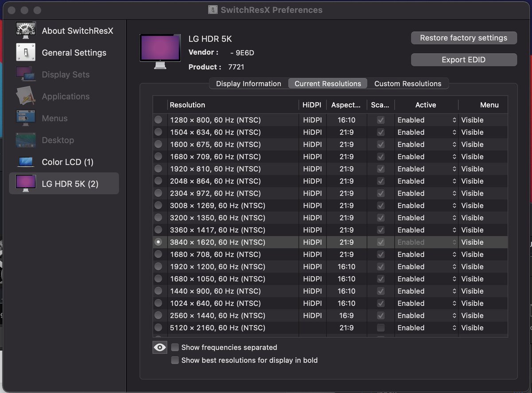The image size is (532, 393).
Task: Click the Menus sidebar icon
Action: pos(25,118)
